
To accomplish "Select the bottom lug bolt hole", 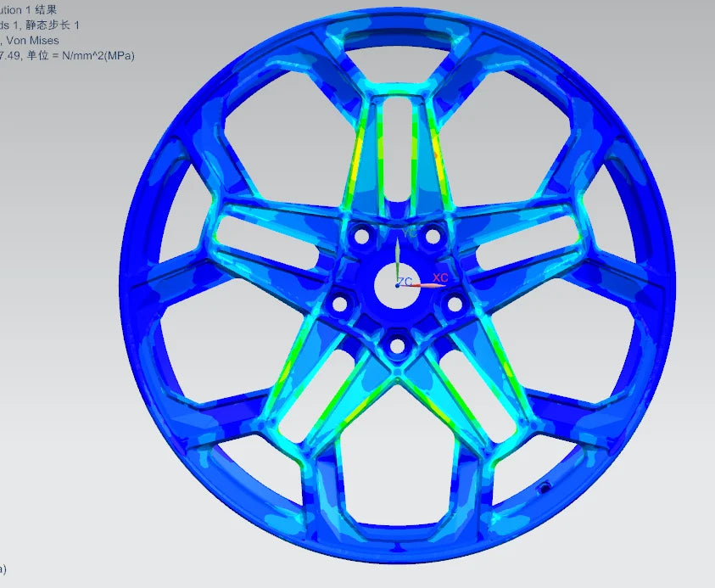I will tap(397, 345).
